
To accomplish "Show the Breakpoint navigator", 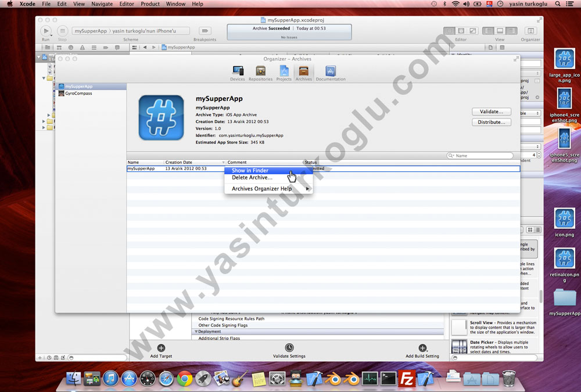I will click(x=106, y=48).
